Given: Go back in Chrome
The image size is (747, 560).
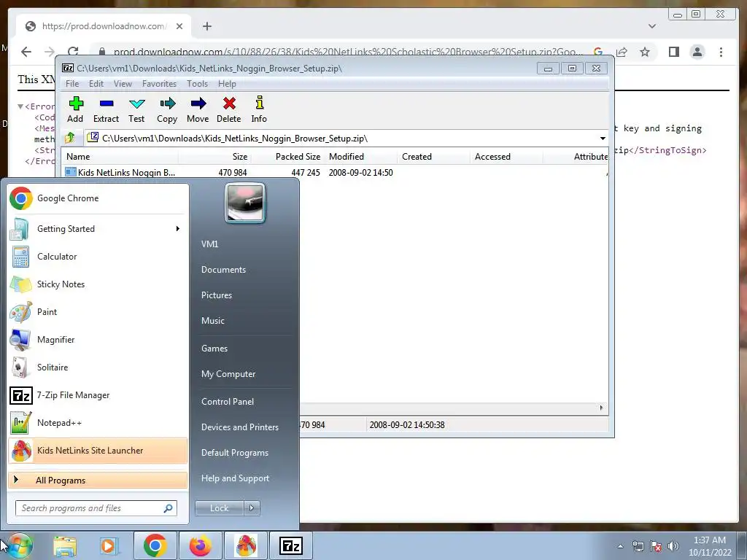Looking at the screenshot, I should tap(26, 52).
